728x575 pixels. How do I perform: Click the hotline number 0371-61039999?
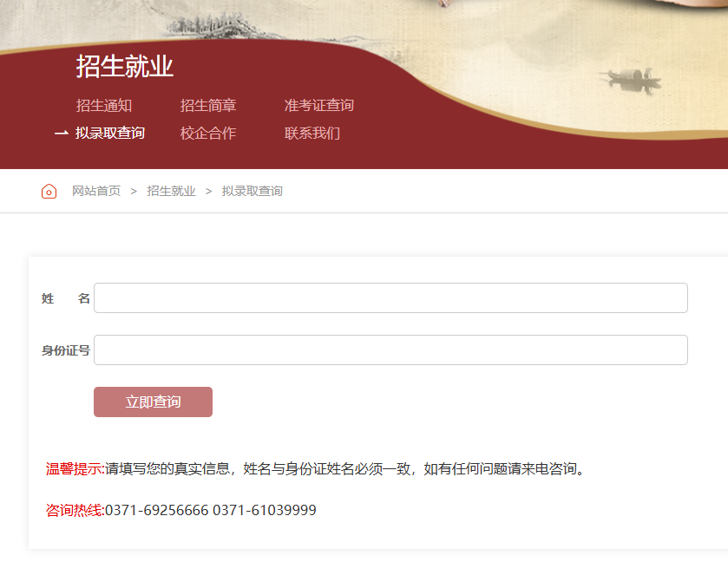(265, 511)
